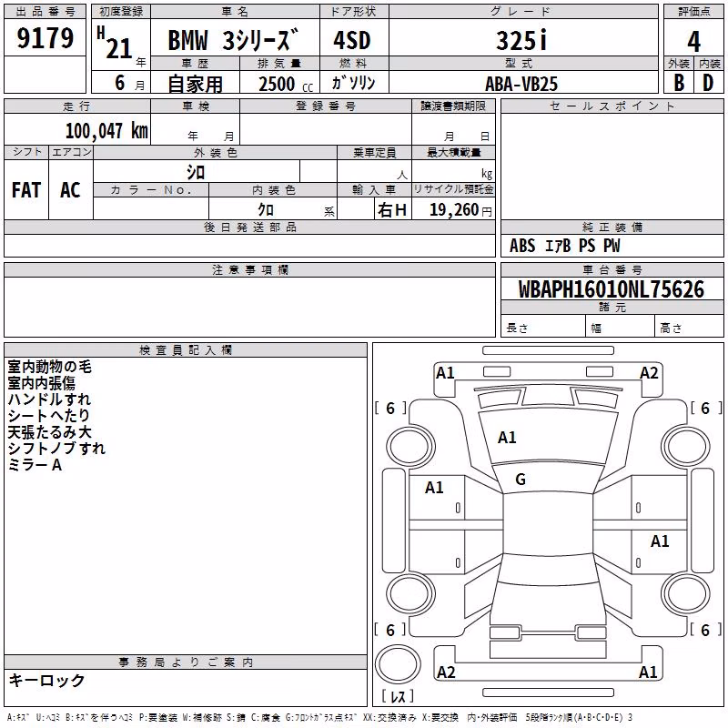The width and height of the screenshot is (728, 728).
Task: Click the mileage 100,047 km
Action: (106, 130)
